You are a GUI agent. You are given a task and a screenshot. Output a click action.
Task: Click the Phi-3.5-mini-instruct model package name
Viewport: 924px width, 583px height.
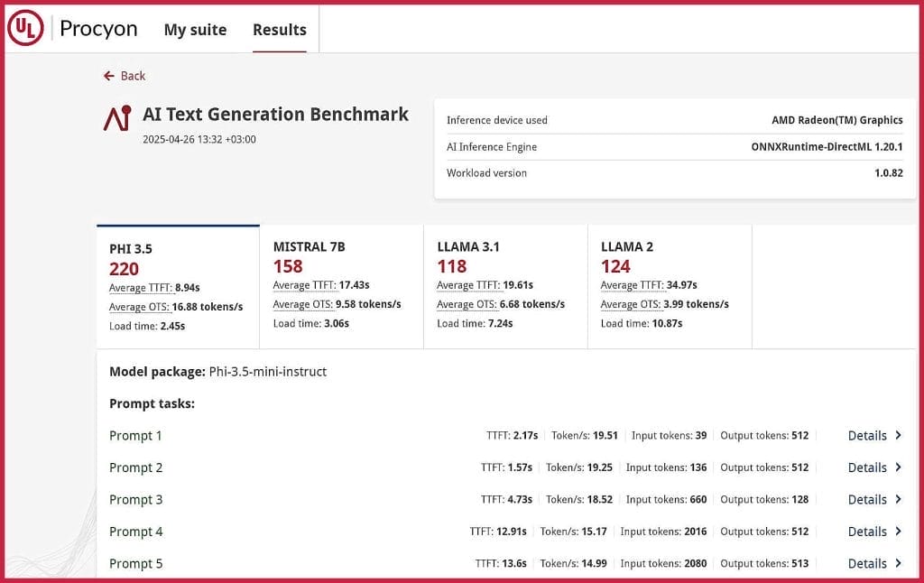click(x=267, y=372)
